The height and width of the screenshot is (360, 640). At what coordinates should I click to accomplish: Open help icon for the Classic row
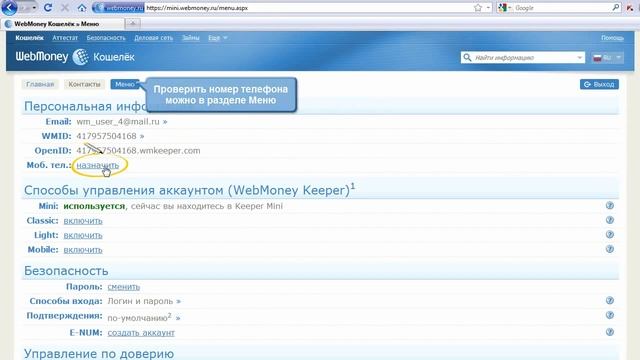click(610, 220)
